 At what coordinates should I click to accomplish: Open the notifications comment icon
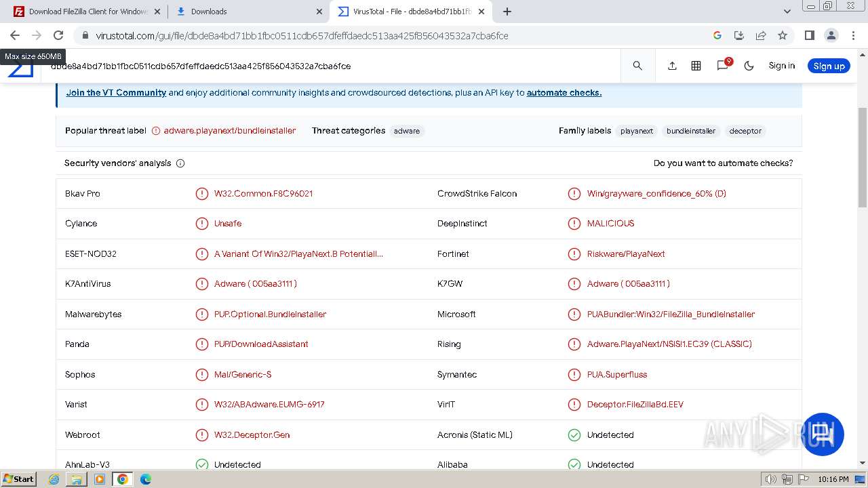(723, 65)
